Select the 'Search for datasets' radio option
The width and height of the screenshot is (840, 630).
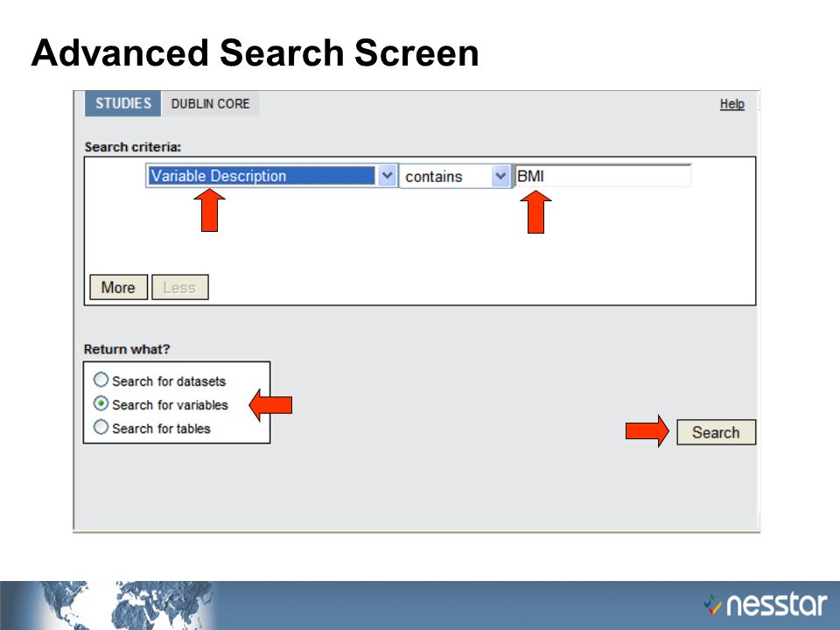point(101,380)
